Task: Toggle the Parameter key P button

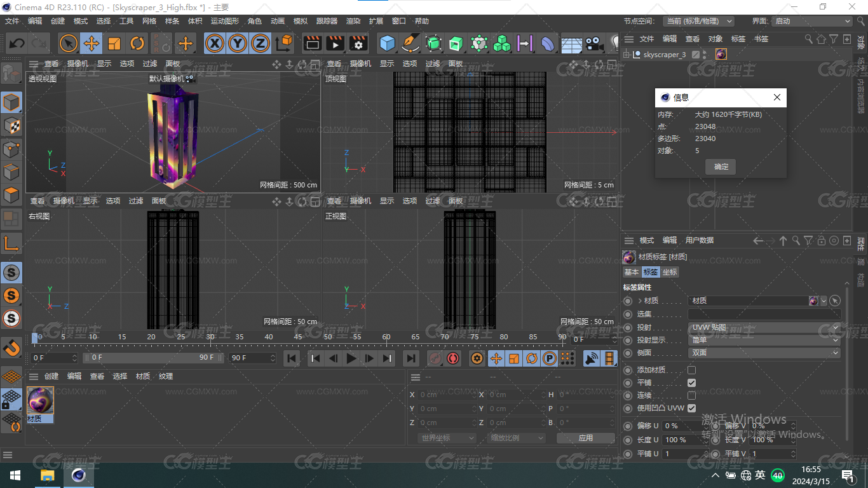Action: (550, 358)
